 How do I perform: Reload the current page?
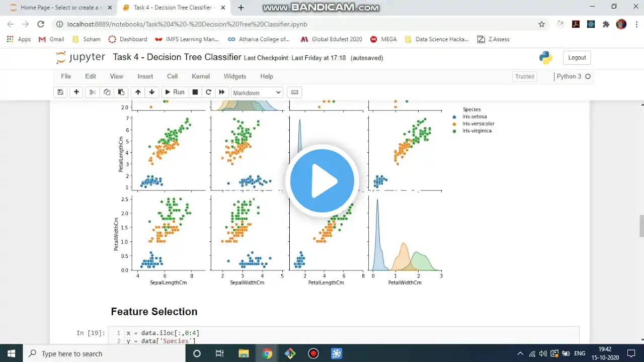[x=41, y=24]
